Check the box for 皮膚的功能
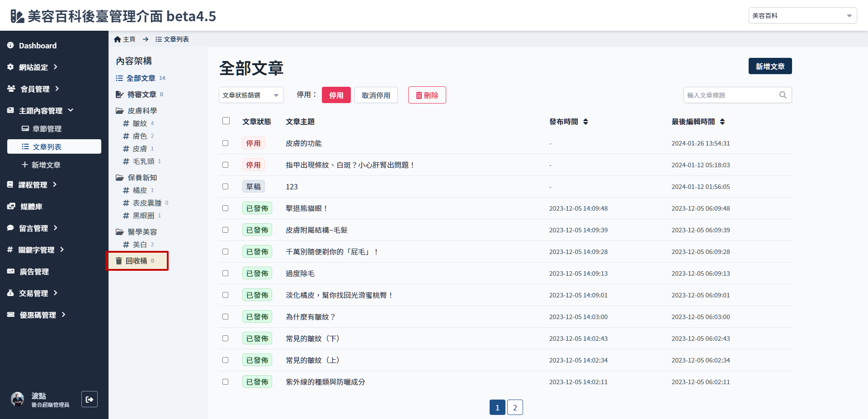The height and width of the screenshot is (419, 868). pyautogui.click(x=225, y=143)
